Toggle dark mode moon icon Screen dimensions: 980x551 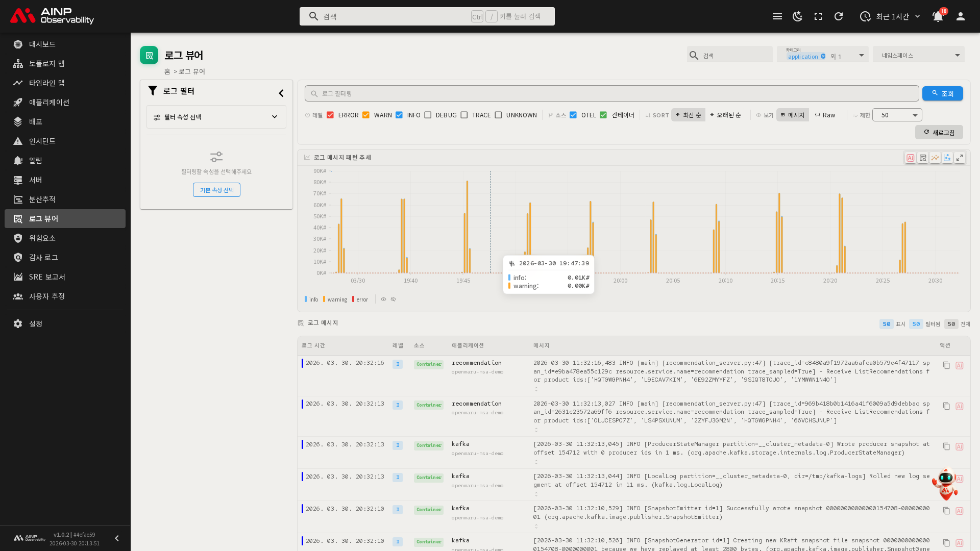[x=797, y=16]
